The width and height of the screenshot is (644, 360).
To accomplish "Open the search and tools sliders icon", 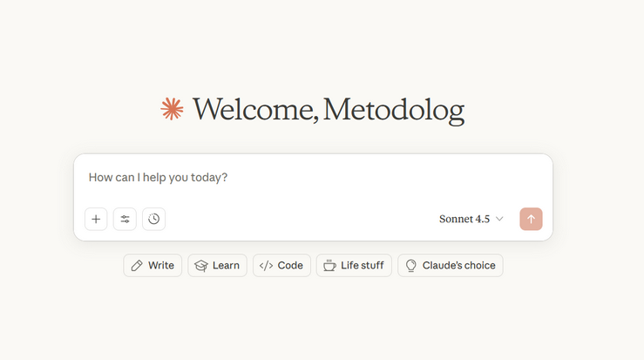I will [x=125, y=219].
